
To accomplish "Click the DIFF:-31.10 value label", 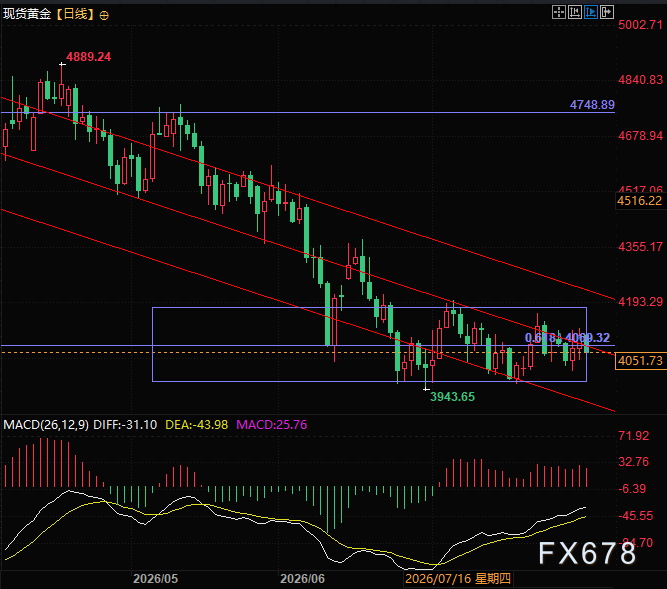I will 125,424.
